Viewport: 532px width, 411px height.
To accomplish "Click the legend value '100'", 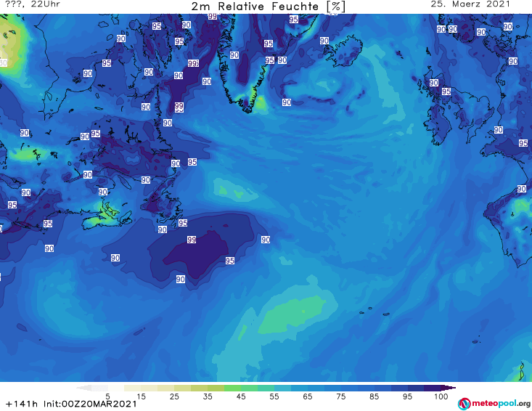I will coord(441,396).
